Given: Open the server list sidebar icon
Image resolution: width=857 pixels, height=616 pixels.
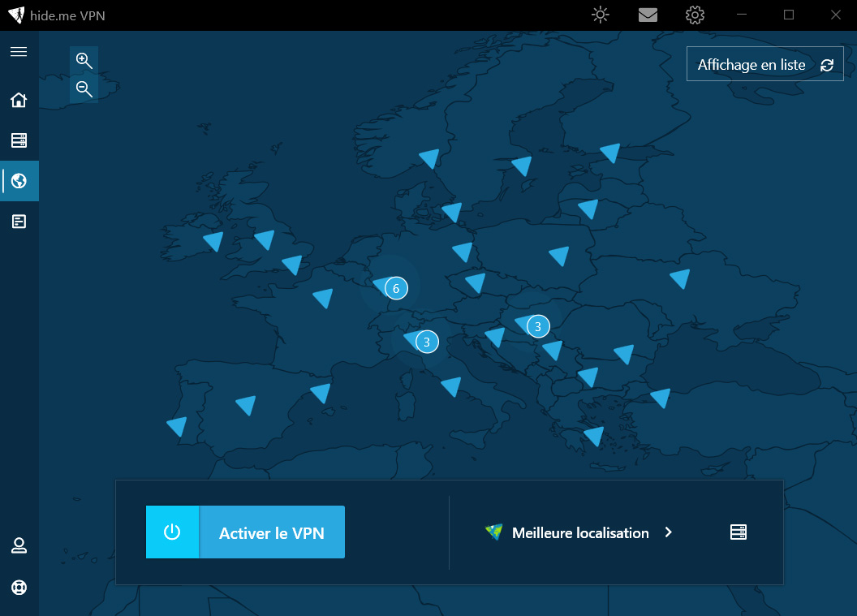Looking at the screenshot, I should click(x=19, y=140).
